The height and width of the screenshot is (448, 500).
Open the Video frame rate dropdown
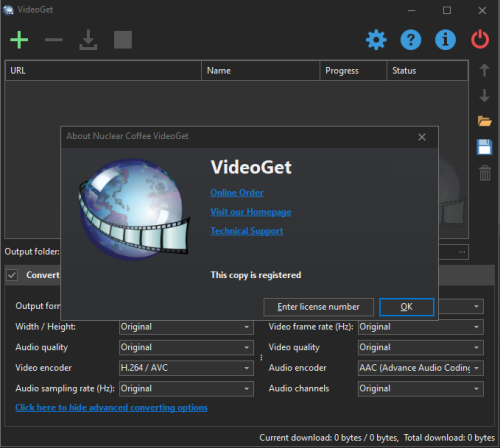pyautogui.click(x=421, y=327)
